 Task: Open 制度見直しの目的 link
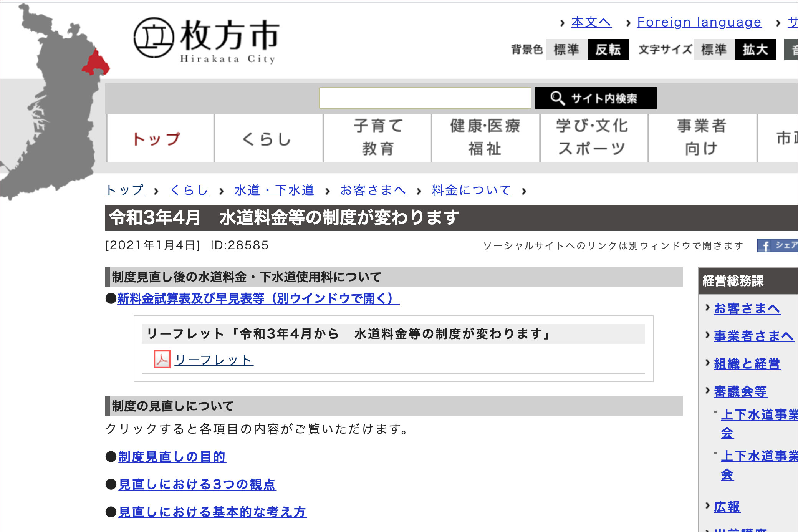coord(172,457)
